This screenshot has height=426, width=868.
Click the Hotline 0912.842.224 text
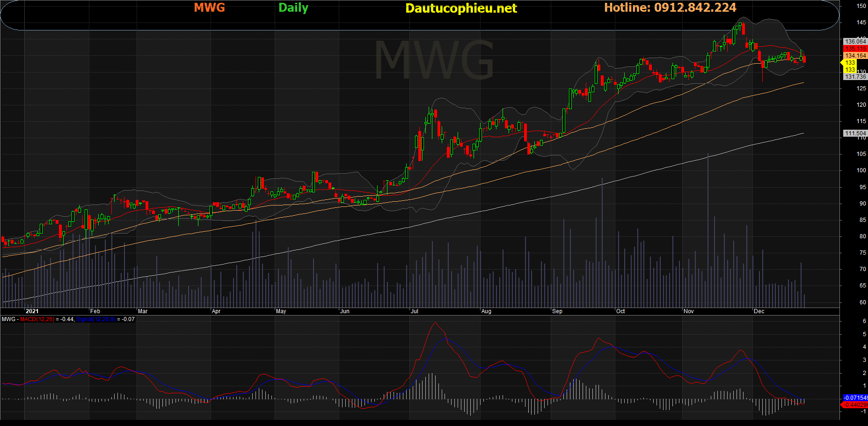pos(670,7)
